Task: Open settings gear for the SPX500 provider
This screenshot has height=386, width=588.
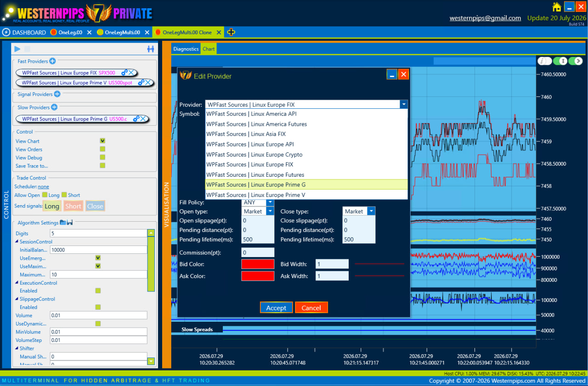Action: [124, 73]
